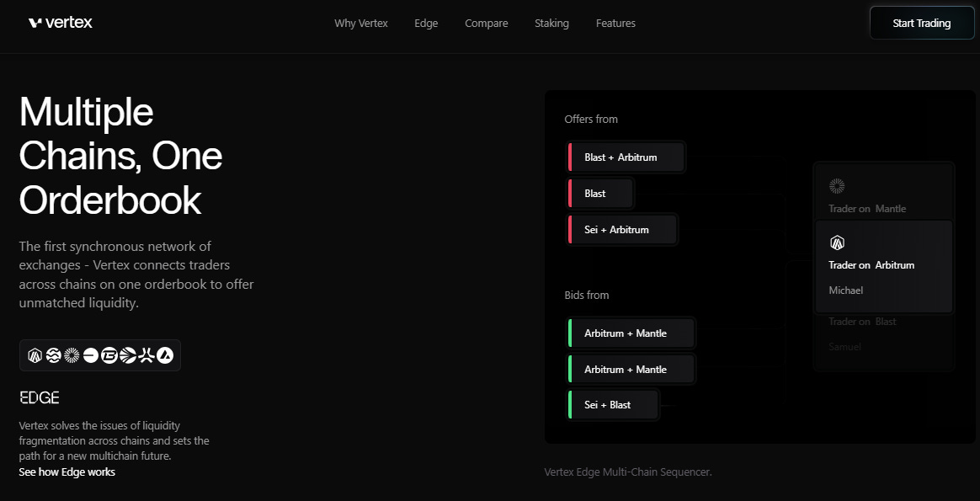Image resolution: width=980 pixels, height=501 pixels.
Task: Open the See how Edge works link
Action: tap(67, 472)
